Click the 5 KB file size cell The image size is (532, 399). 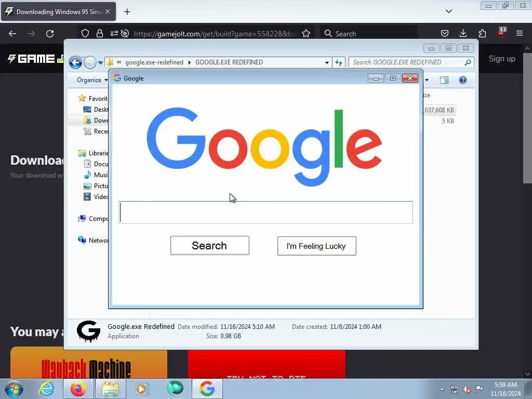448,121
